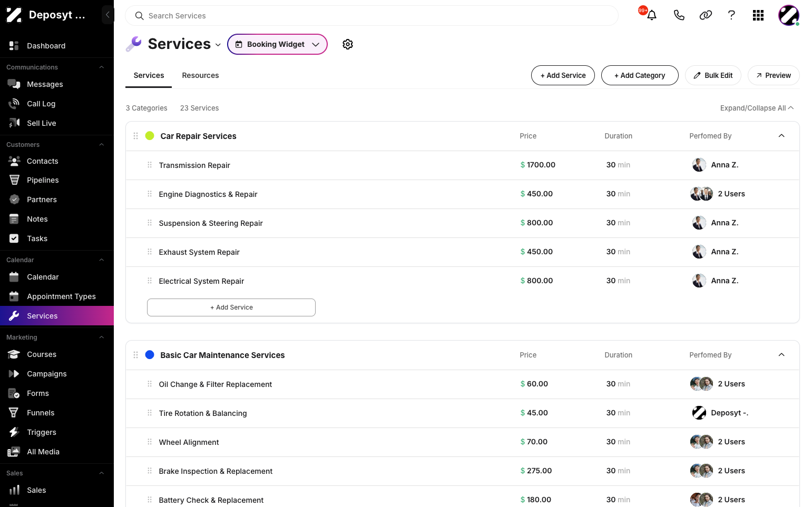Open Electrical System Repair service

pos(201,281)
